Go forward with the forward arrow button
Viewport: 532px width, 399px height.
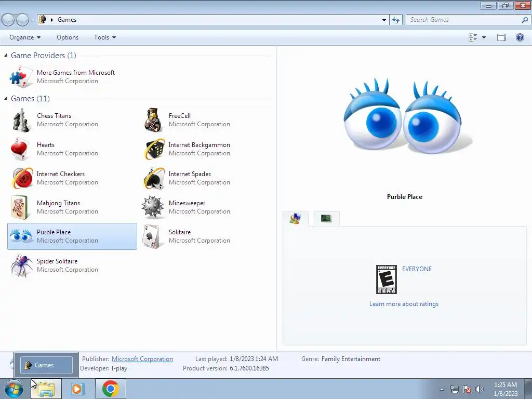pos(22,20)
